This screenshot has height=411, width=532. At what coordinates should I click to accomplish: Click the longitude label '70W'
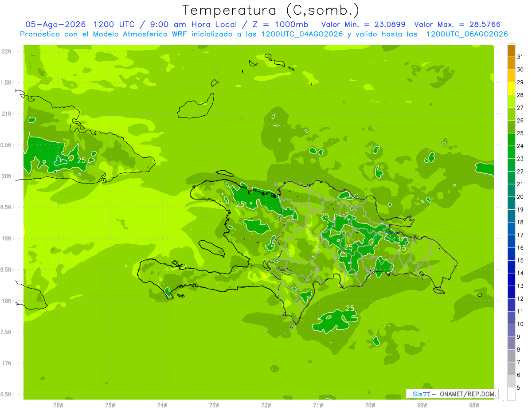pyautogui.click(x=370, y=405)
